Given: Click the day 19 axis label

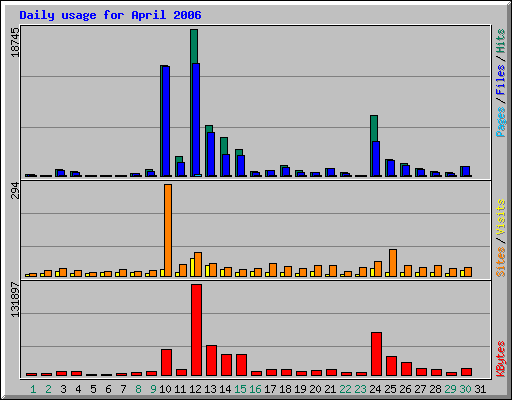Looking at the screenshot, I should click(x=300, y=389).
